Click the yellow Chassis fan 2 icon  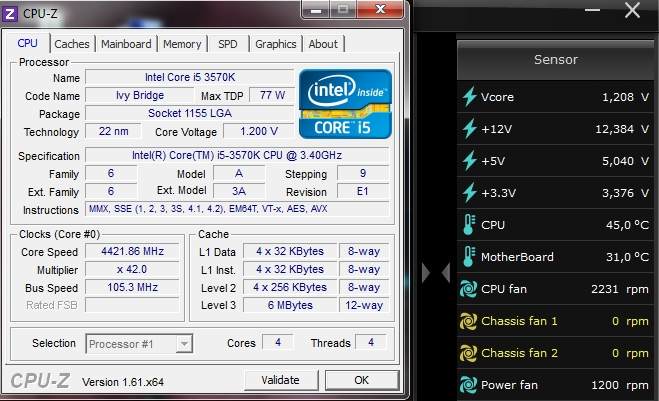[470, 353]
